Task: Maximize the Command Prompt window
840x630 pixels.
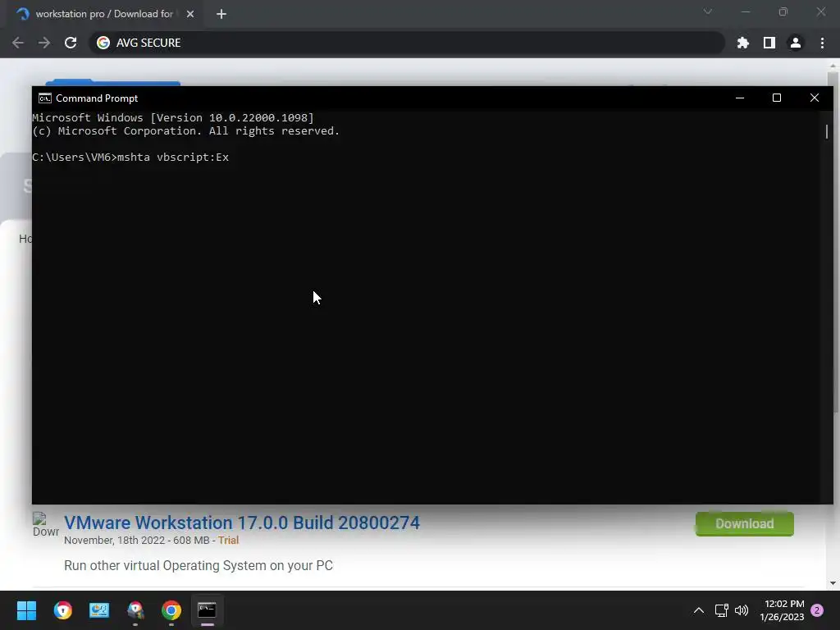Action: (x=777, y=98)
